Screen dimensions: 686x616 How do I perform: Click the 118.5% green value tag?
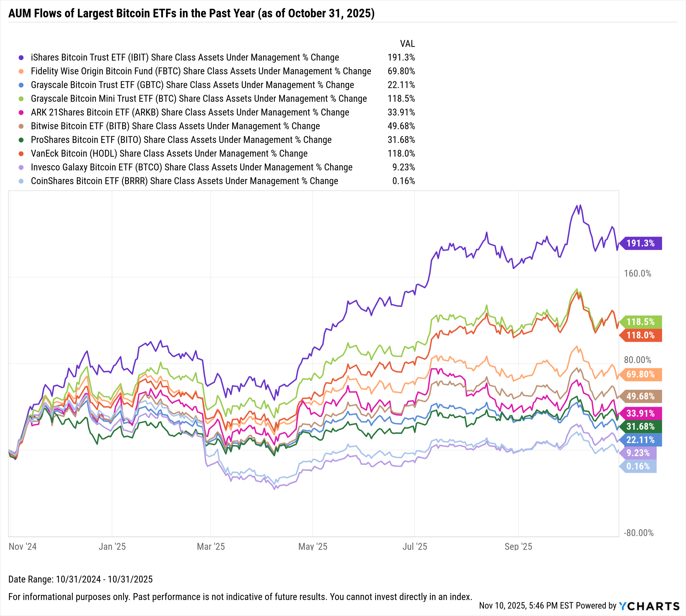pos(640,322)
